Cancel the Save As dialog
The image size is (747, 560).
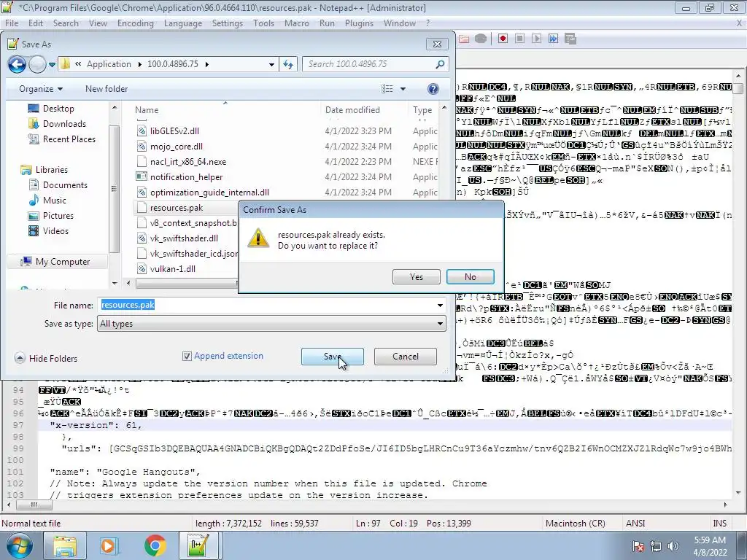pos(406,356)
